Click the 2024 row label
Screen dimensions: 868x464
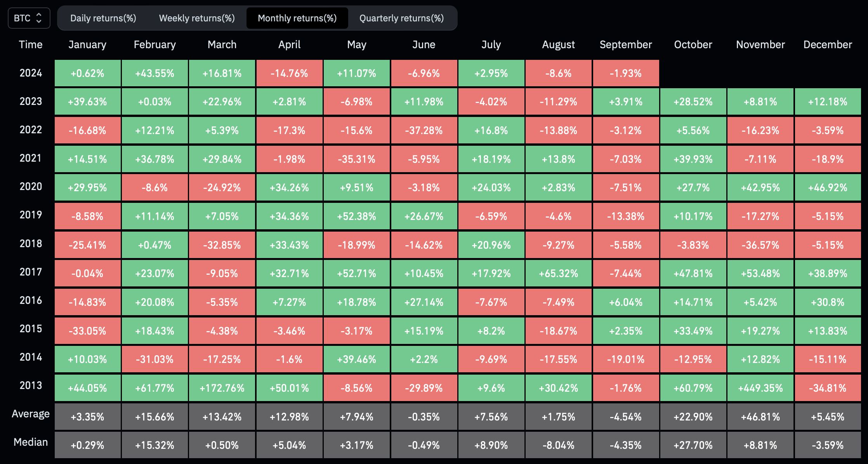(x=31, y=73)
